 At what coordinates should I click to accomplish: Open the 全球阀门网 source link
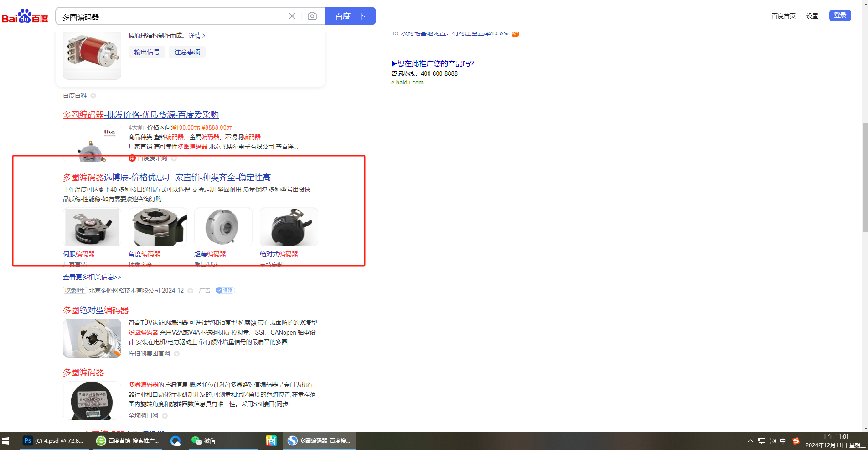click(143, 416)
